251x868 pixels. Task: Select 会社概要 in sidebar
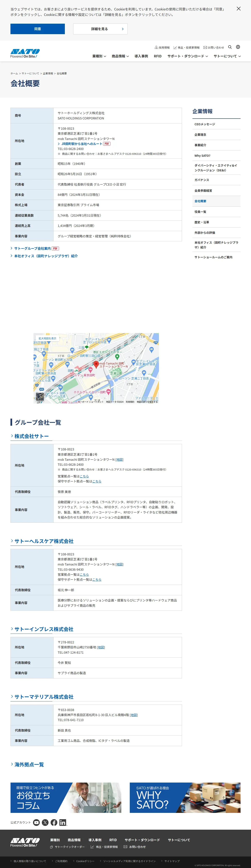click(x=216, y=201)
